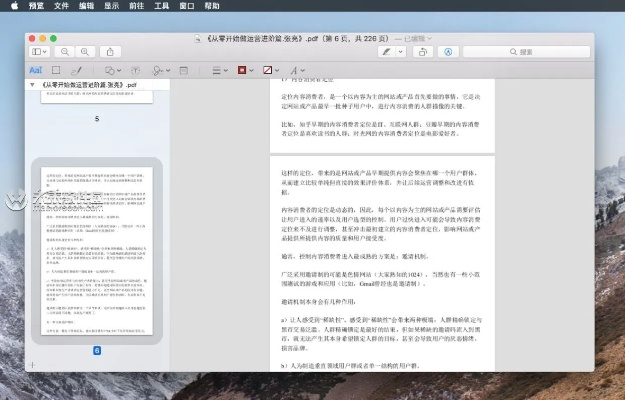This screenshot has height=400, width=625.
Task: Open the 文件 menu in the menu bar
Action: point(62,6)
